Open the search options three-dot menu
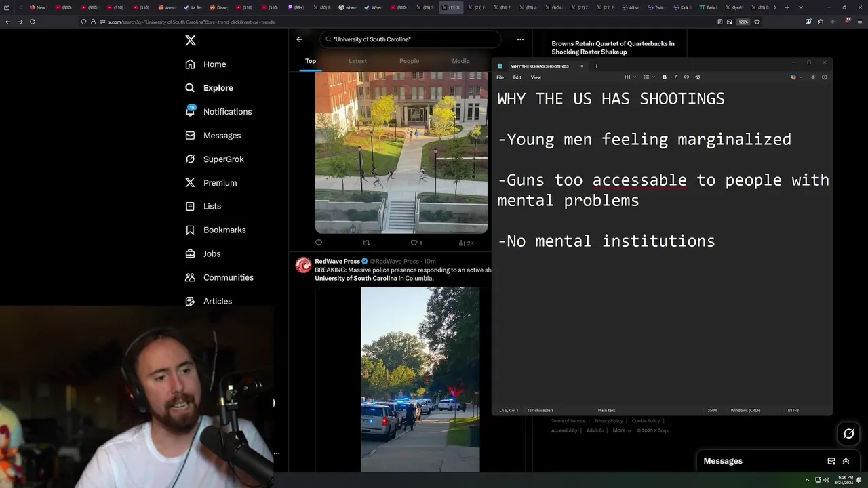The height and width of the screenshot is (488, 868). click(520, 39)
